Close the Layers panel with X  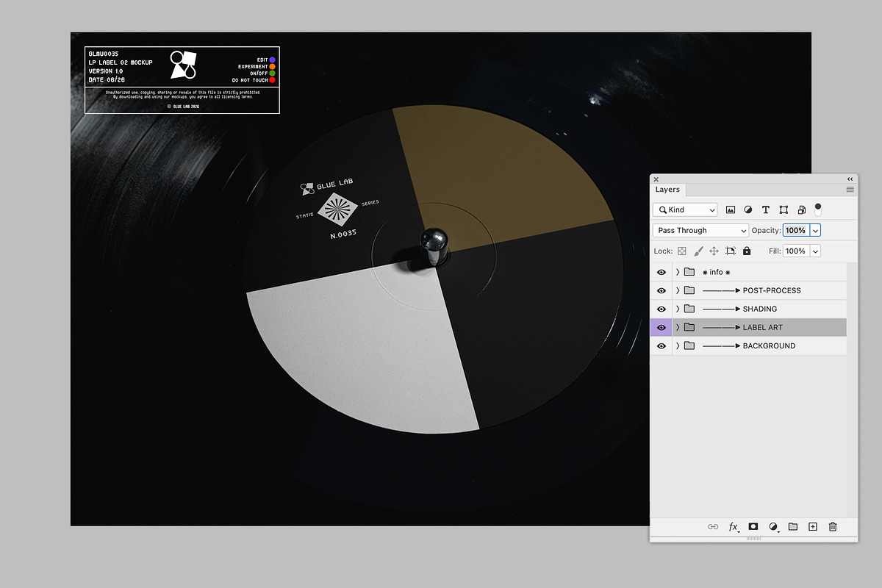(656, 179)
